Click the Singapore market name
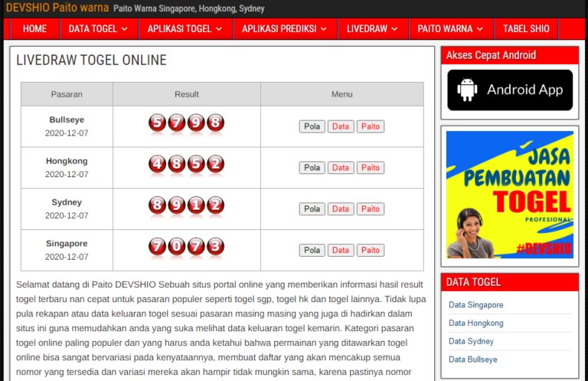Viewport: 588px width, 381px height. click(67, 244)
